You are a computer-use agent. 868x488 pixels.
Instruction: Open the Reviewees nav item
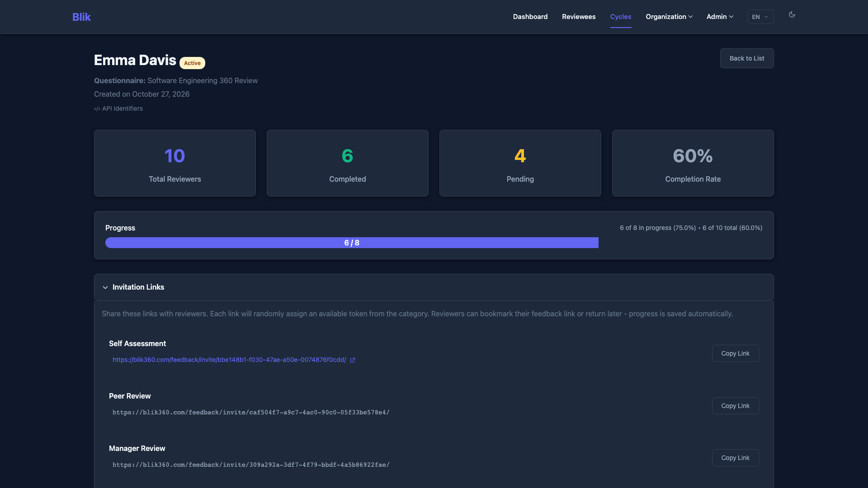(x=579, y=17)
